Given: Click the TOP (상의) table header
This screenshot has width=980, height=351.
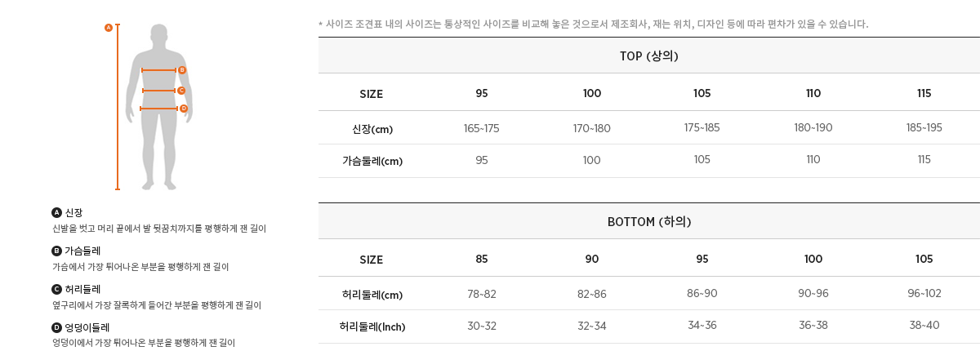Looking at the screenshot, I should pos(649,56).
